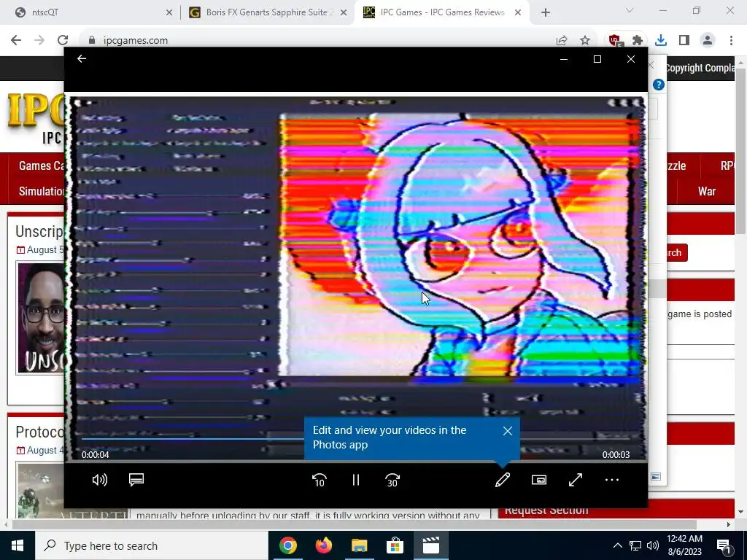This screenshot has width=747, height=560.
Task: Click the ipcgames.com address bar
Action: click(314, 41)
